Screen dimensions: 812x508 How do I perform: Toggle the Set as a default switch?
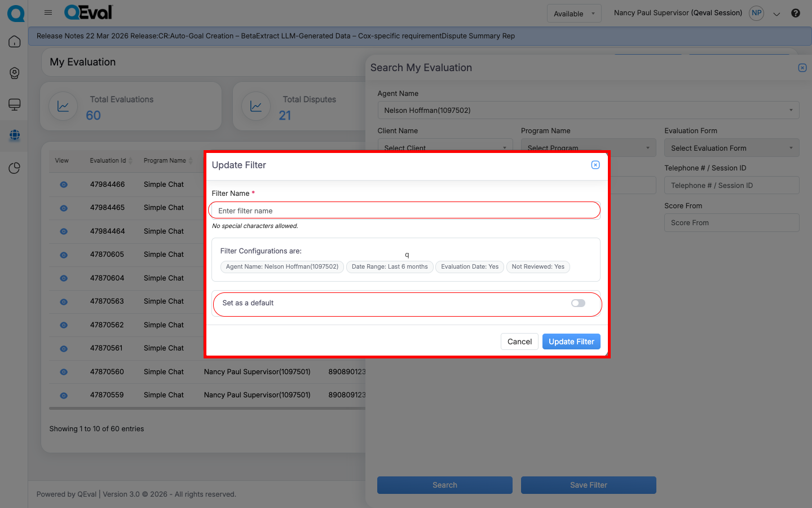pos(577,303)
